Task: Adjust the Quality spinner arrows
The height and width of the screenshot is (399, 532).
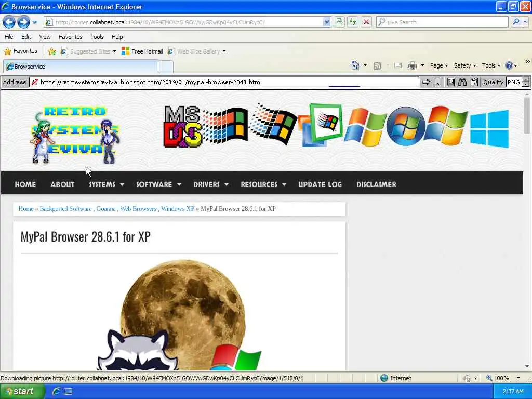Action: 525,82
